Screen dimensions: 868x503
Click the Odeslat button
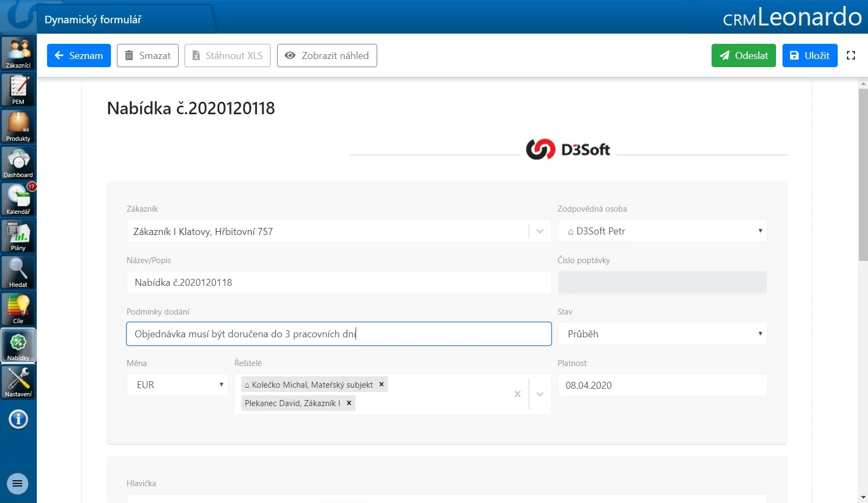[744, 55]
